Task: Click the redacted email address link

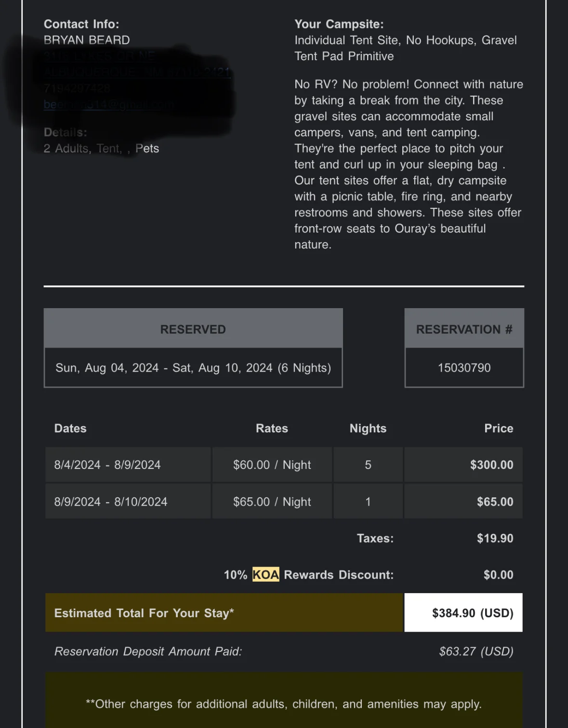Action: (108, 104)
